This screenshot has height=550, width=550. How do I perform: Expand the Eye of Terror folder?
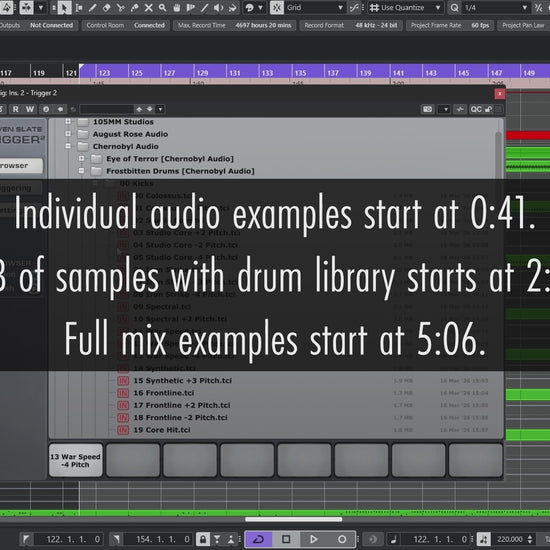click(81, 158)
